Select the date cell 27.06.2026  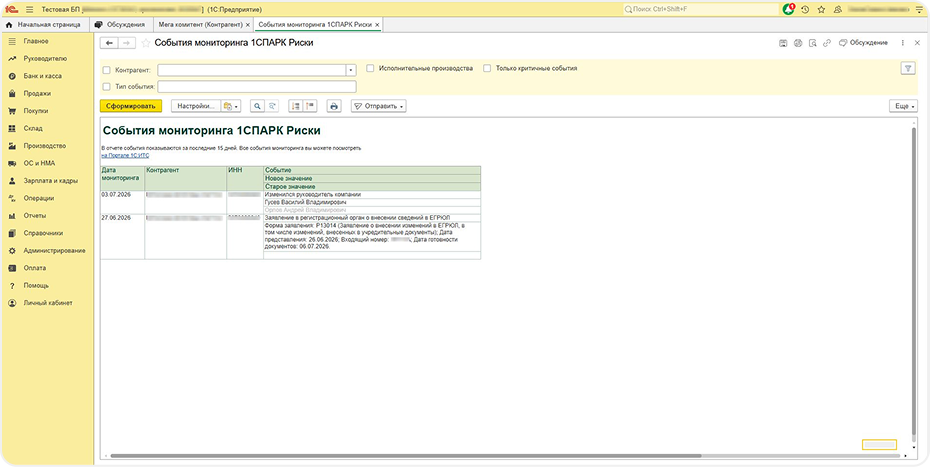pos(122,236)
